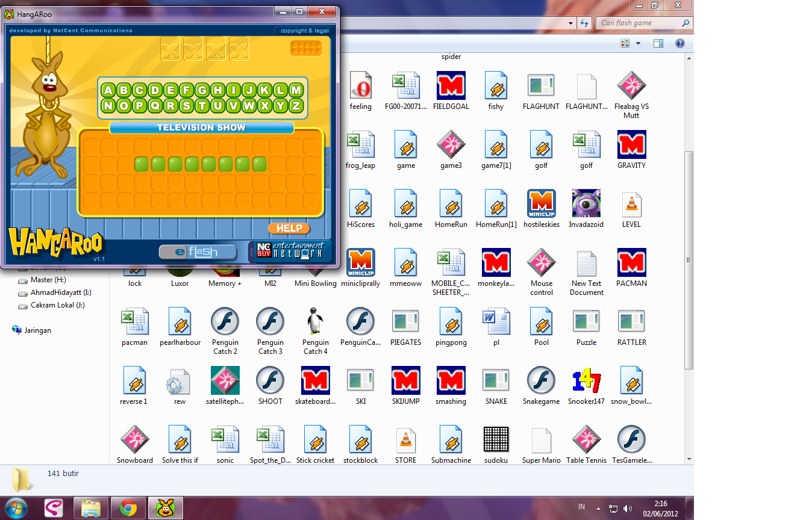
Task: Toggle the Explorer preview pane
Action: 658,43
